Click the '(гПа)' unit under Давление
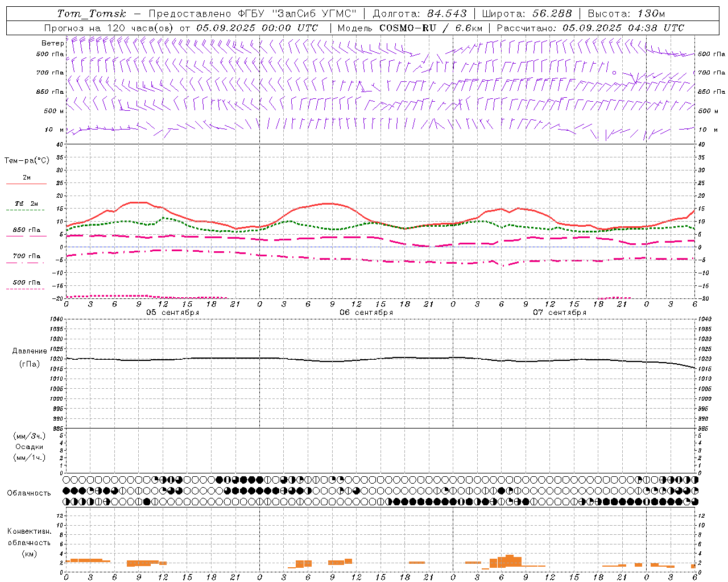Viewport: 728px width, 582px height. coord(30,364)
